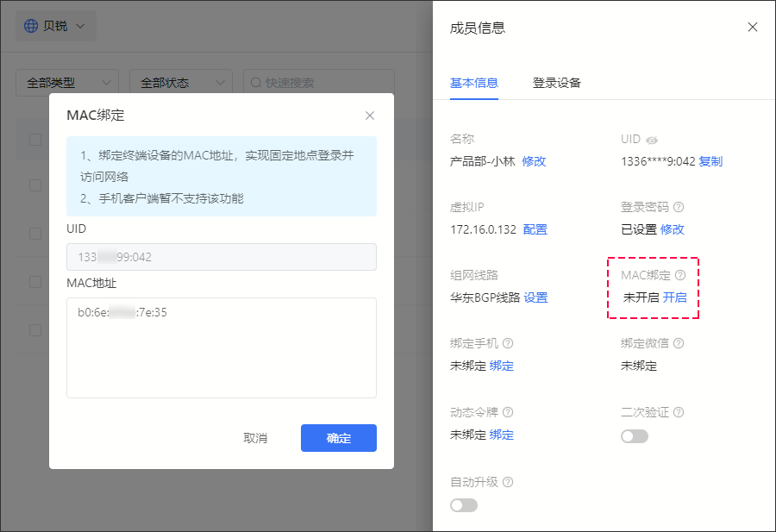The image size is (776, 532).
Task: Enable the 二次验证 toggle switch
Action: point(635,436)
